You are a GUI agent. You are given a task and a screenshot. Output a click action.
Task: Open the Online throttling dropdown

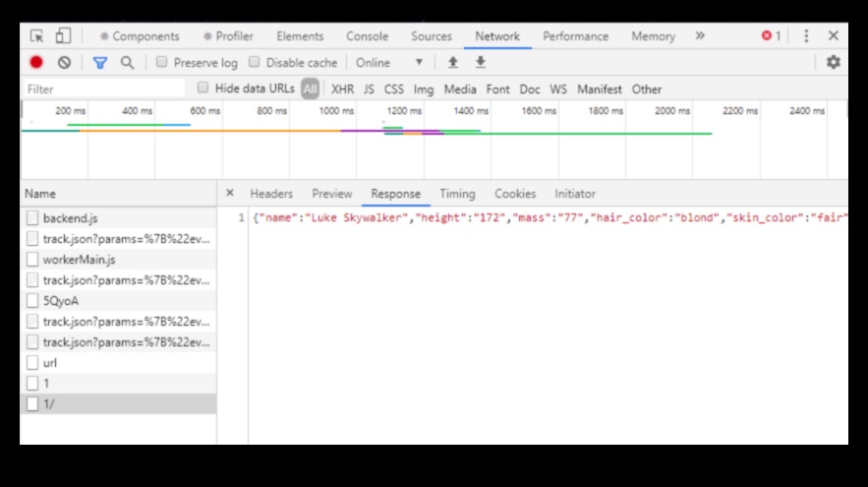[389, 62]
